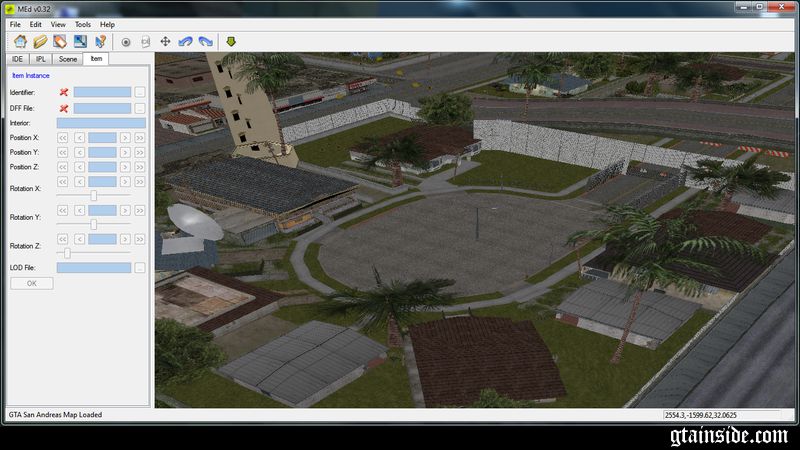Viewport: 800px width, 450px height.
Task: Click red X icon beside DFF File
Action: pos(64,108)
